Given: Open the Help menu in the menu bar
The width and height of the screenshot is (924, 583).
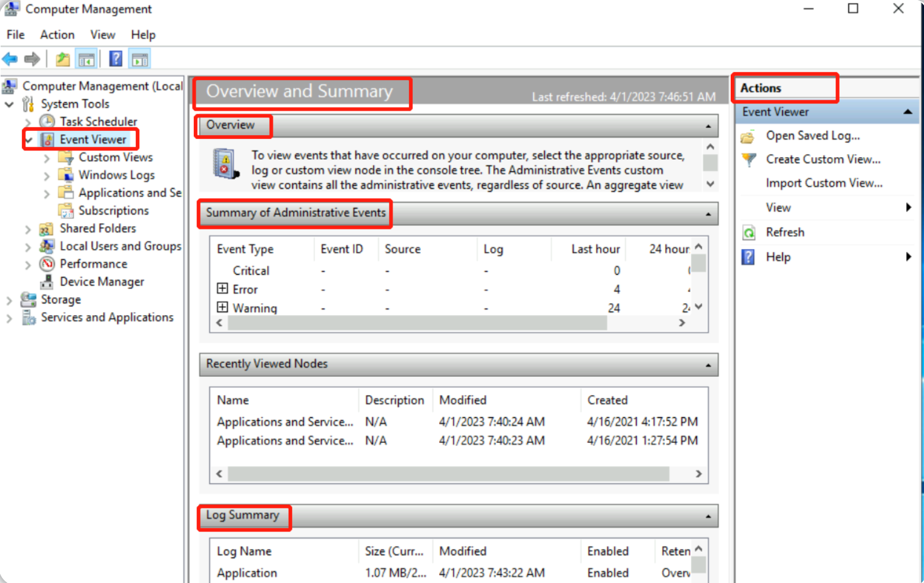Looking at the screenshot, I should [143, 35].
